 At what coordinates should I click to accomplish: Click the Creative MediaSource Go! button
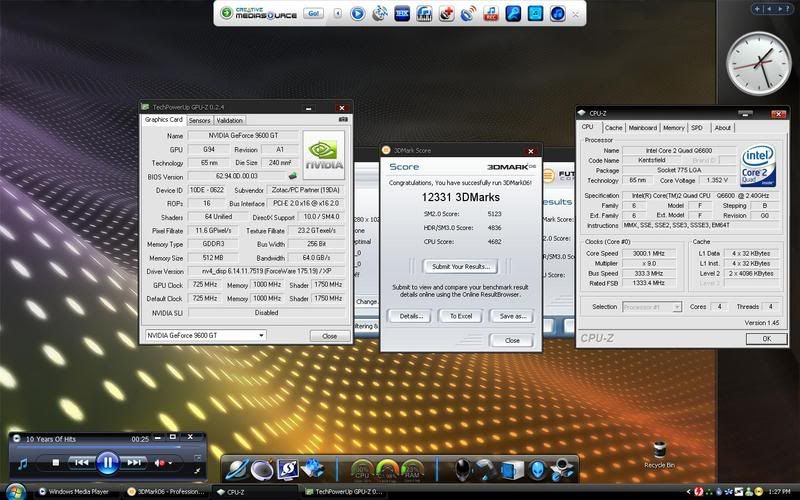311,14
